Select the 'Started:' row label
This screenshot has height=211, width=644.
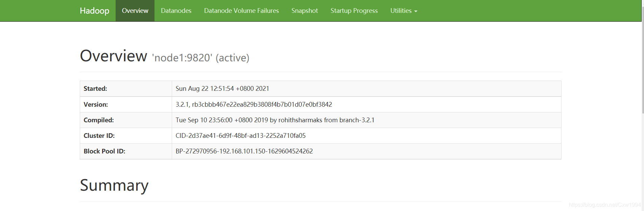tap(95, 89)
